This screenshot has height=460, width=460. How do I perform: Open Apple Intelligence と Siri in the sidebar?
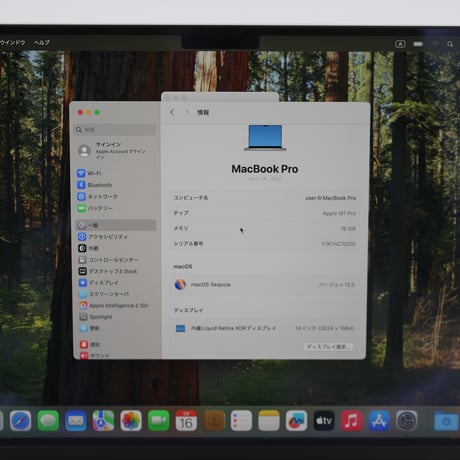coord(115,305)
